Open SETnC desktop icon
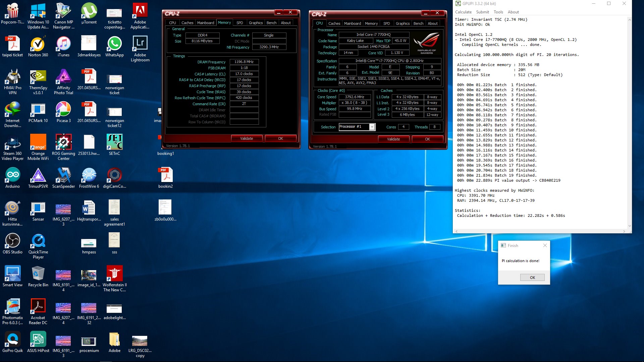The height and width of the screenshot is (362, 644). 114,145
